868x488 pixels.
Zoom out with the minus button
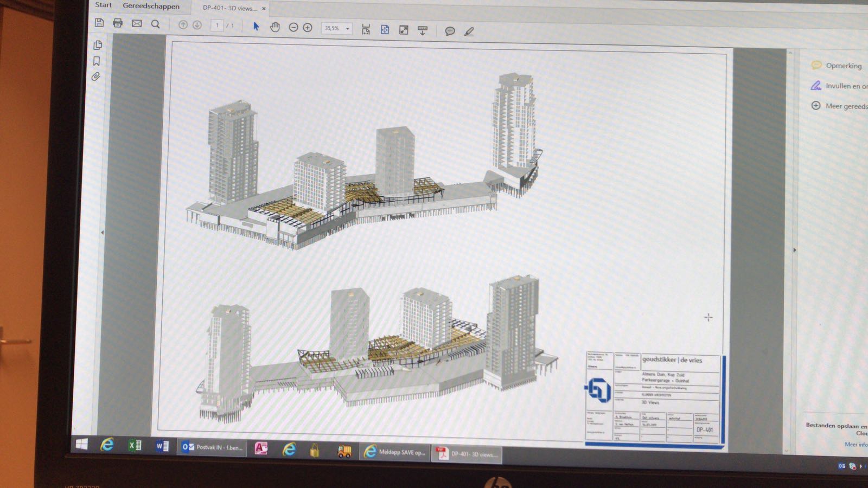[293, 27]
